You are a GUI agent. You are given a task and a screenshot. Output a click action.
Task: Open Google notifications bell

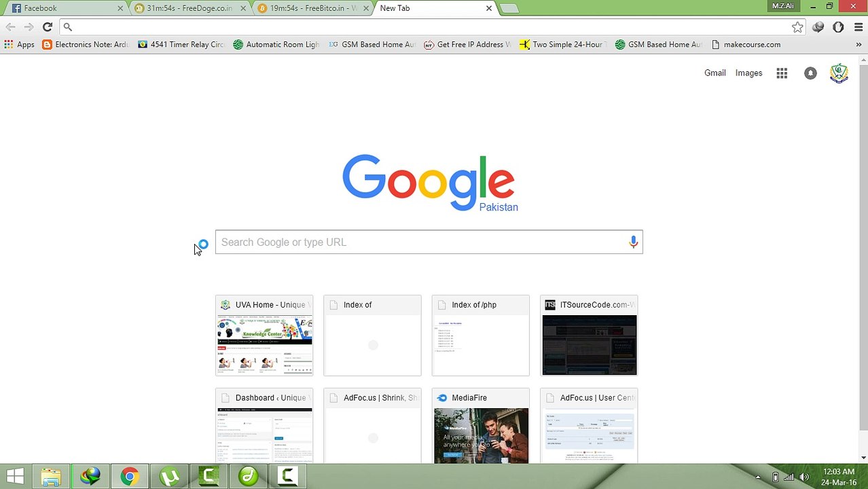[810, 73]
